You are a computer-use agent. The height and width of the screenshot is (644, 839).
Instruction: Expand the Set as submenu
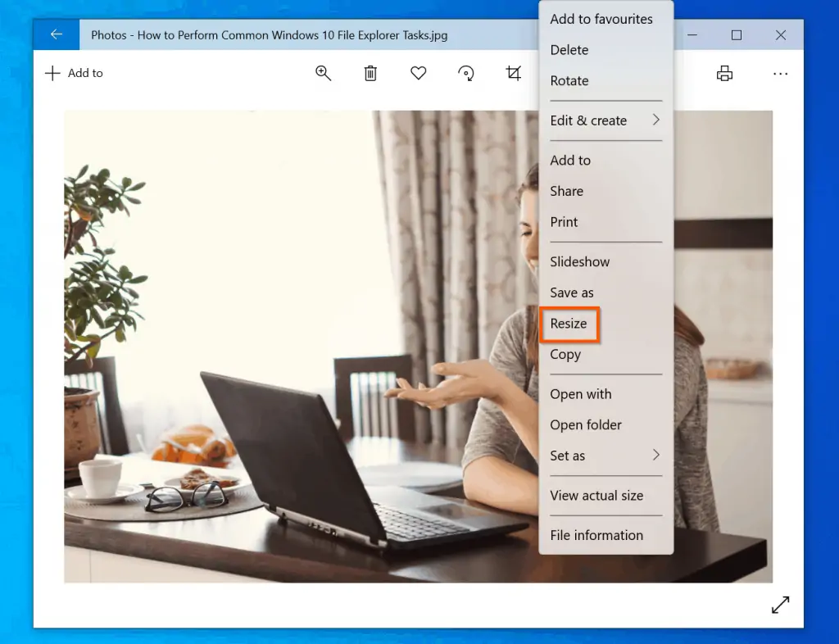coord(605,456)
